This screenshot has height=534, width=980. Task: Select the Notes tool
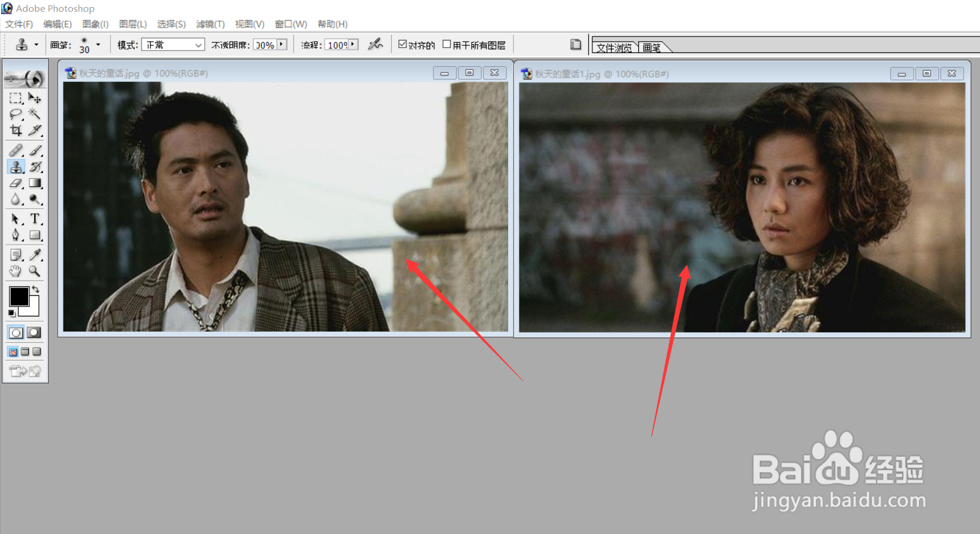click(x=16, y=255)
